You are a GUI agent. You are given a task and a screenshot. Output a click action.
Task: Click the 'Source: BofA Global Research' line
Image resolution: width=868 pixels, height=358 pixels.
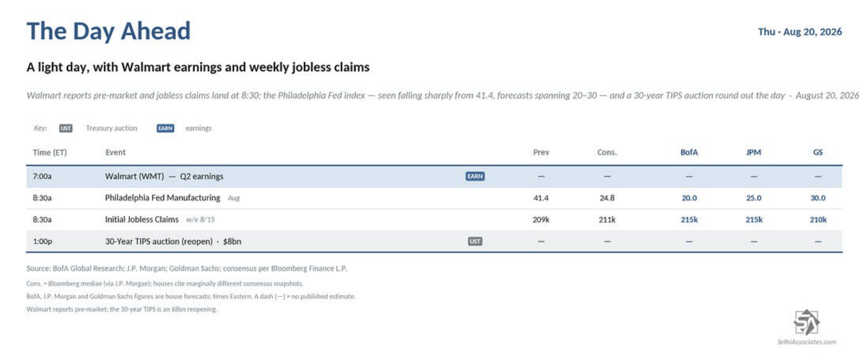pyautogui.click(x=187, y=268)
